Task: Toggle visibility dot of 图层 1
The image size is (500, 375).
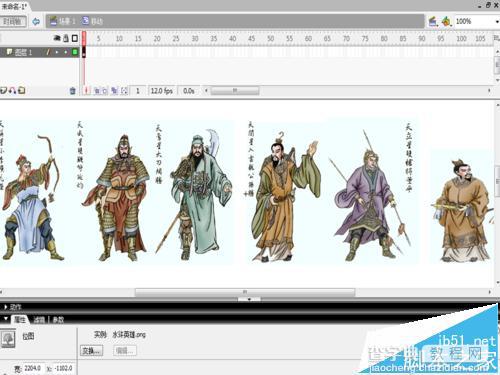Action: coord(57,52)
